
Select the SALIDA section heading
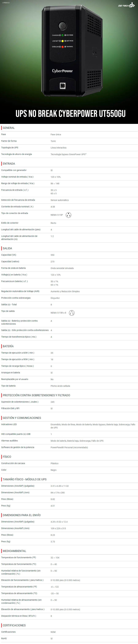[x=7, y=248]
